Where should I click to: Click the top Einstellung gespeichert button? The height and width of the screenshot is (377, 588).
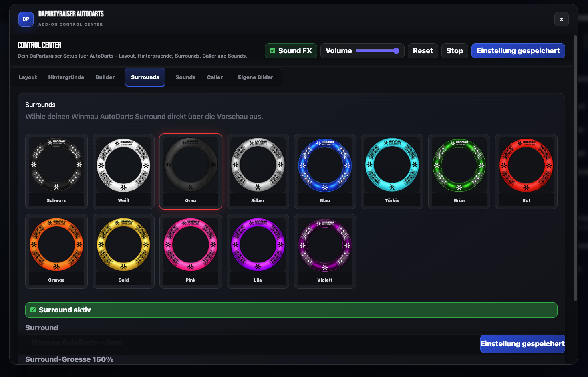click(x=518, y=51)
